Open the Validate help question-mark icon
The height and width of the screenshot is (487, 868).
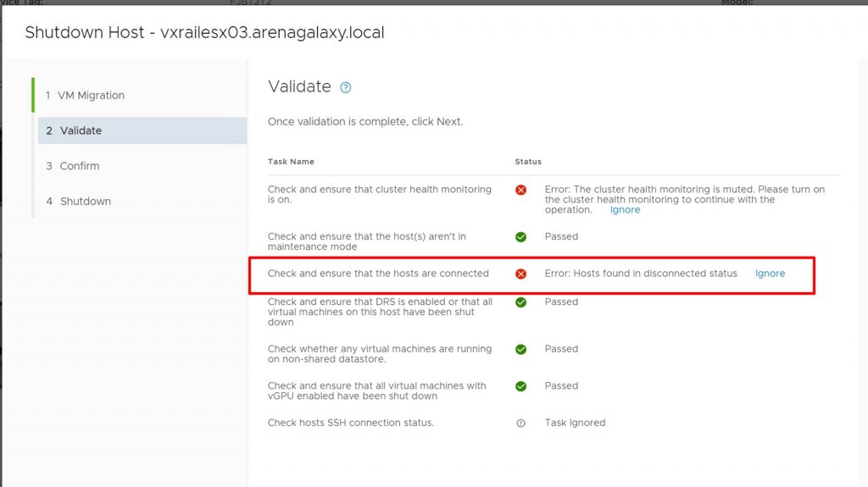tap(346, 87)
